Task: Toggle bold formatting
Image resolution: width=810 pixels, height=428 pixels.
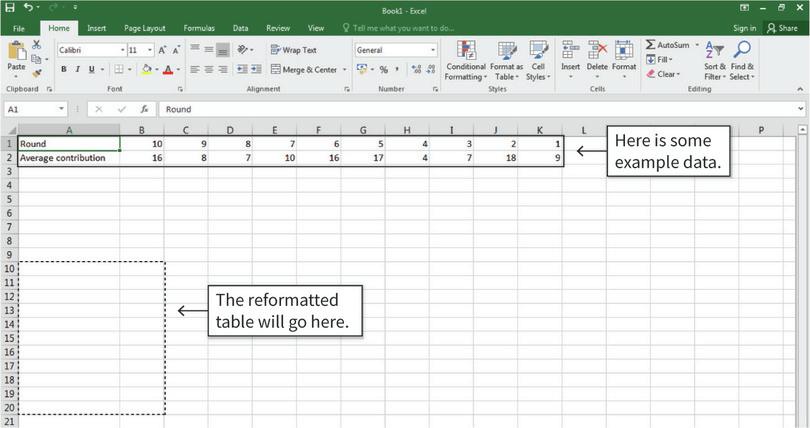Action: 64,69
